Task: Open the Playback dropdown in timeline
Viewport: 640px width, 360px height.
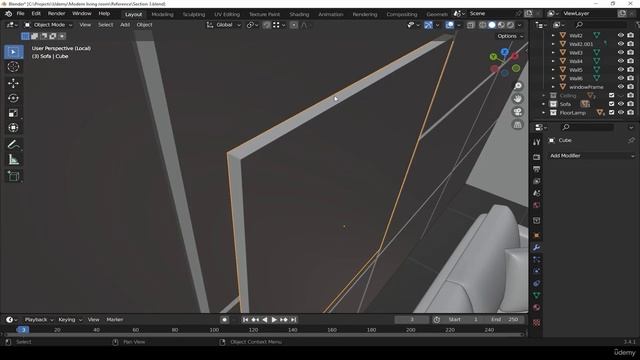Action: (x=38, y=320)
